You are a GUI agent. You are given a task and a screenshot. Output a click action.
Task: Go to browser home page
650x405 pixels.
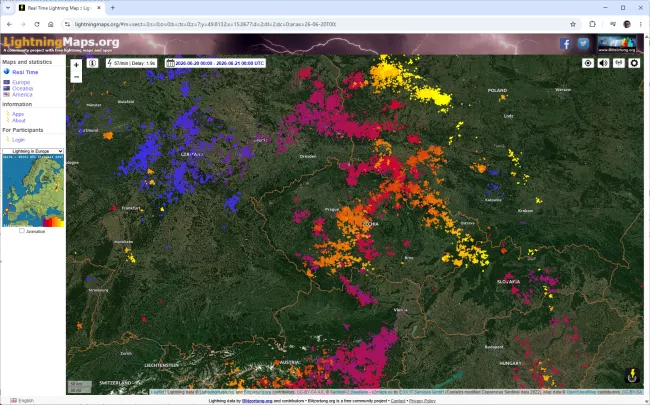click(x=51, y=24)
